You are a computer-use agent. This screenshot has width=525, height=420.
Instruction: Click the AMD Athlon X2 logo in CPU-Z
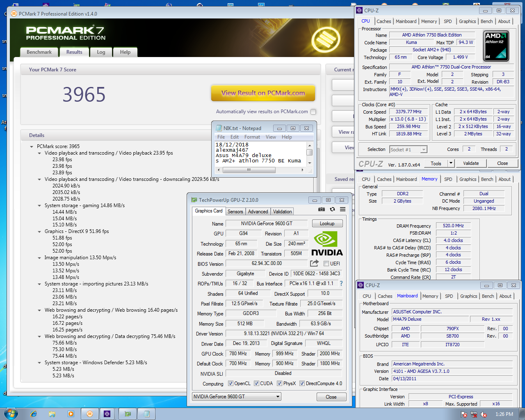[496, 46]
